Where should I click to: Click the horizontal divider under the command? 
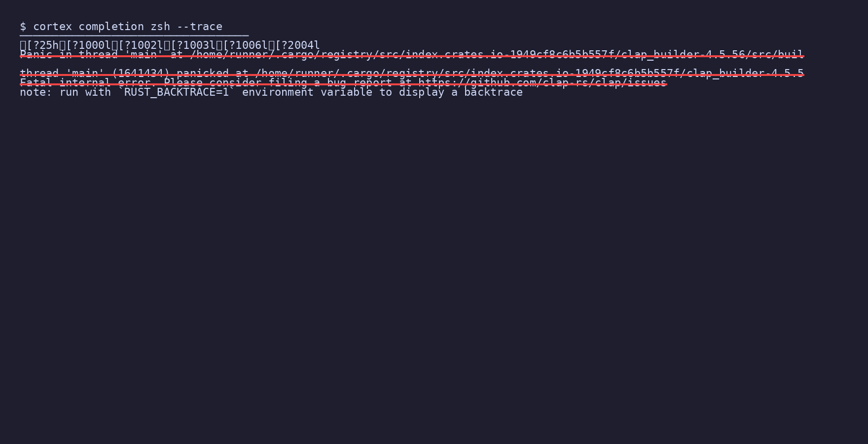pyautogui.click(x=134, y=36)
